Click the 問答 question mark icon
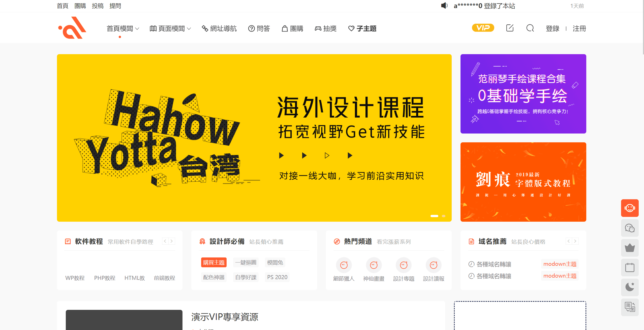 pos(251,28)
